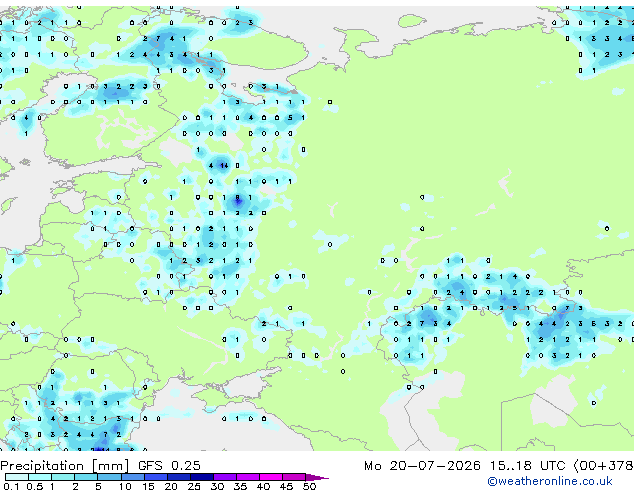Image resolution: width=634 pixels, height=490 pixels.
Task: Click the '0.25' model resolution text
Action: [x=186, y=466]
